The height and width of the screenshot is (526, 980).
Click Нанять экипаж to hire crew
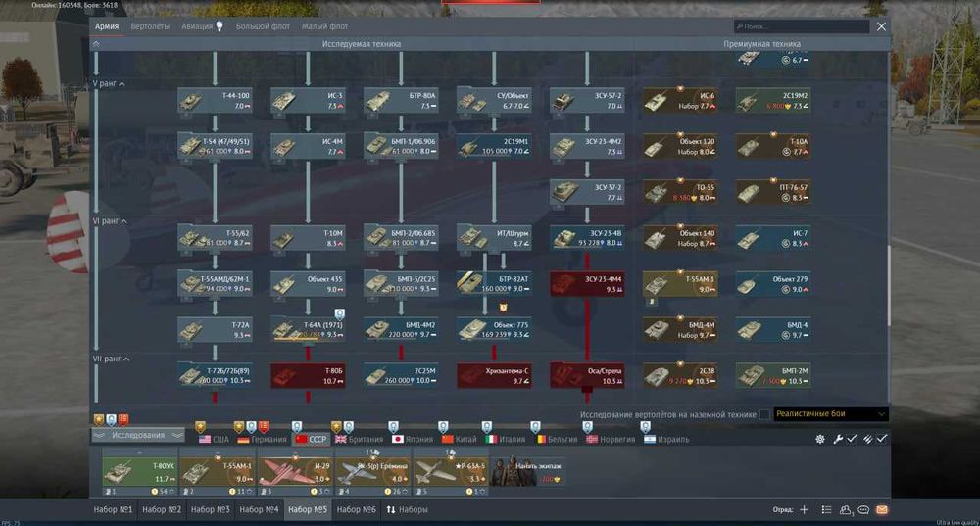pos(527,472)
